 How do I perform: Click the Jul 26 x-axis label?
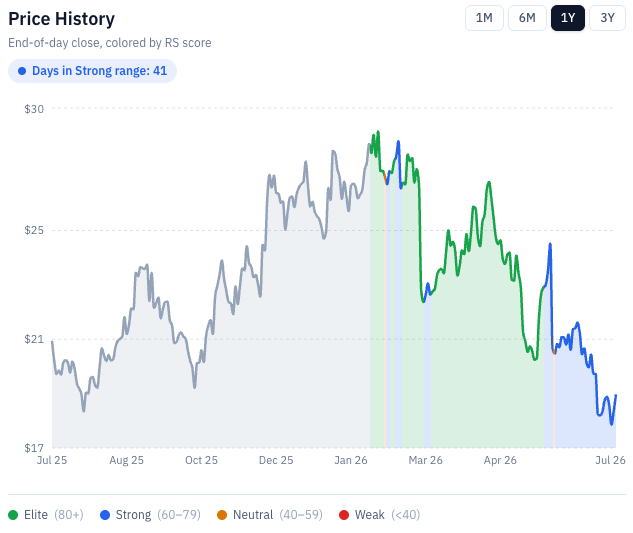pyautogui.click(x=610, y=460)
